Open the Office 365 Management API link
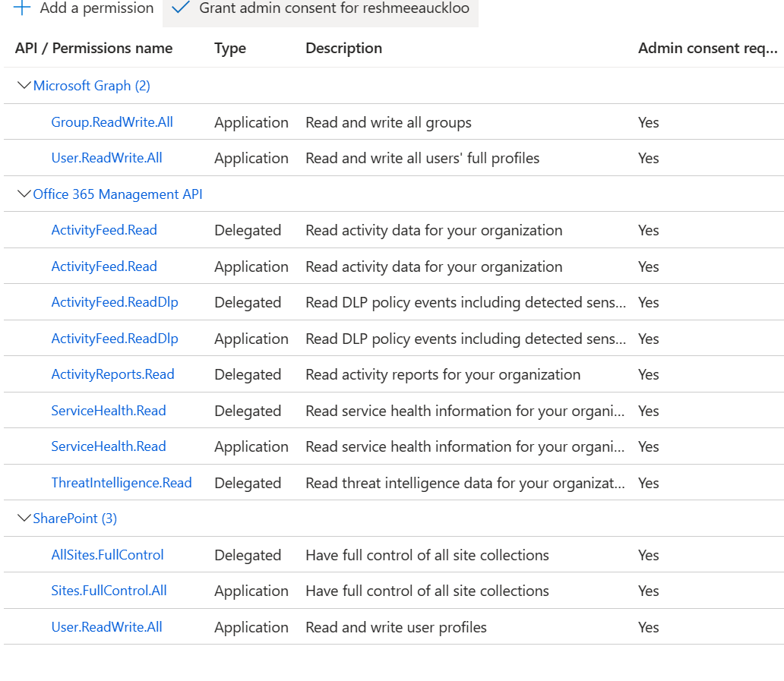784x681 pixels. pos(118,194)
